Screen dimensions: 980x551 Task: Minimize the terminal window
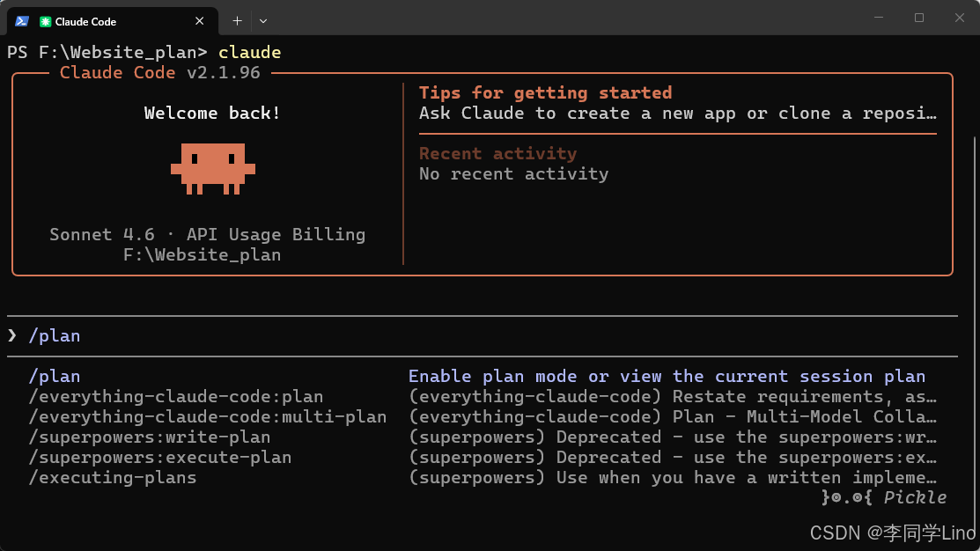click(879, 18)
